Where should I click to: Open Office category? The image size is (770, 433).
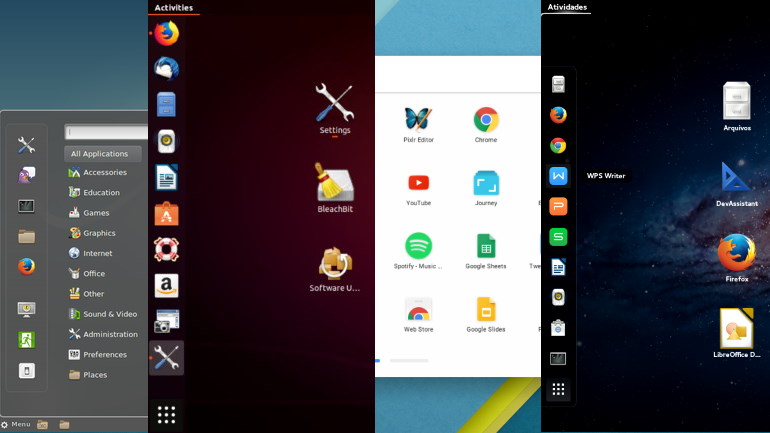pyautogui.click(x=86, y=273)
